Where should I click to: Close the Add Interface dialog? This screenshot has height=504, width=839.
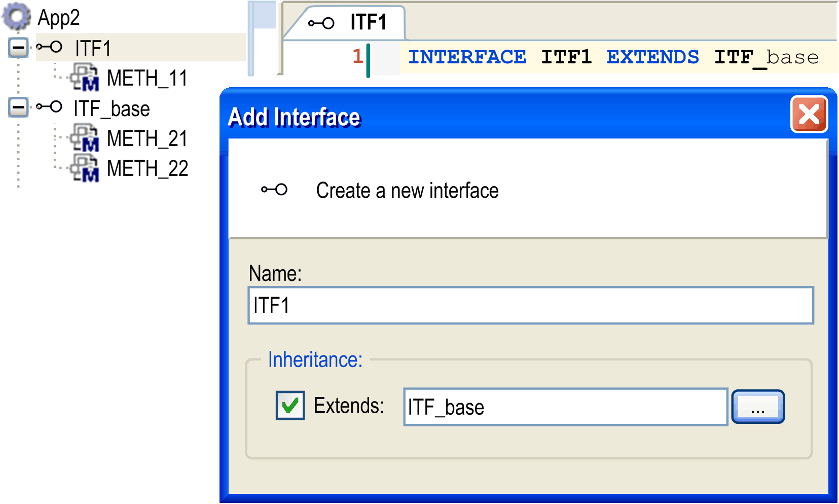809,114
